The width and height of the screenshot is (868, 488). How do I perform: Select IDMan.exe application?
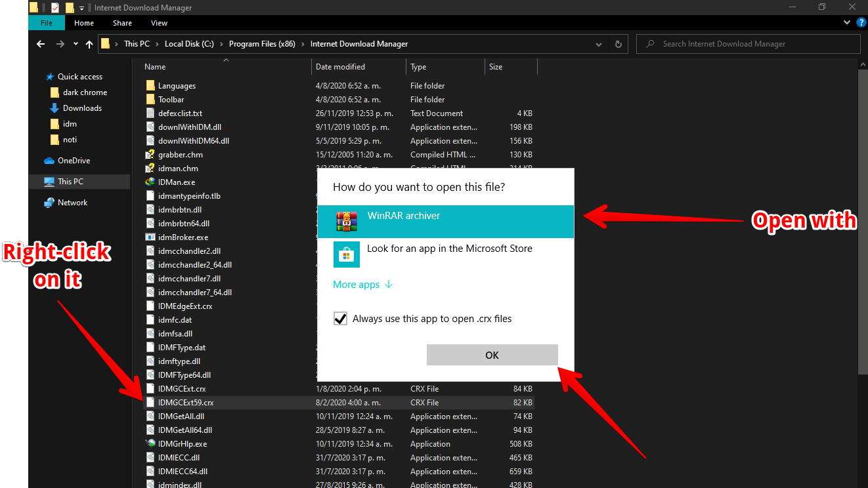(x=176, y=182)
